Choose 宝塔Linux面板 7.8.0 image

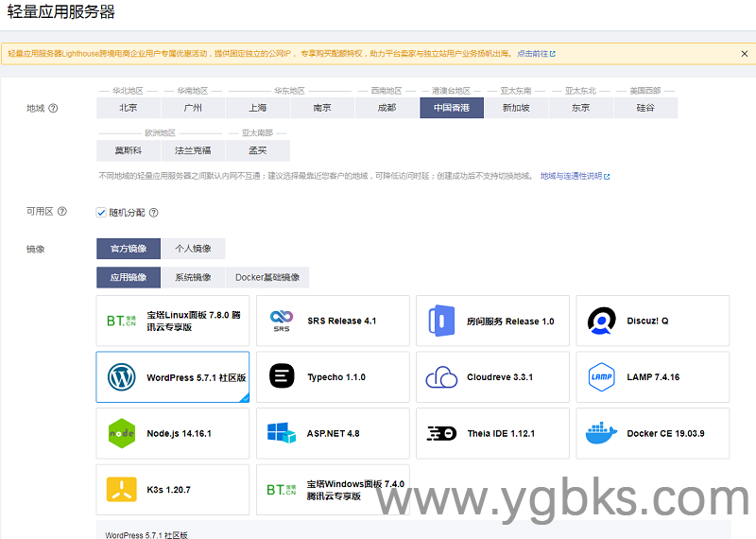(173, 321)
